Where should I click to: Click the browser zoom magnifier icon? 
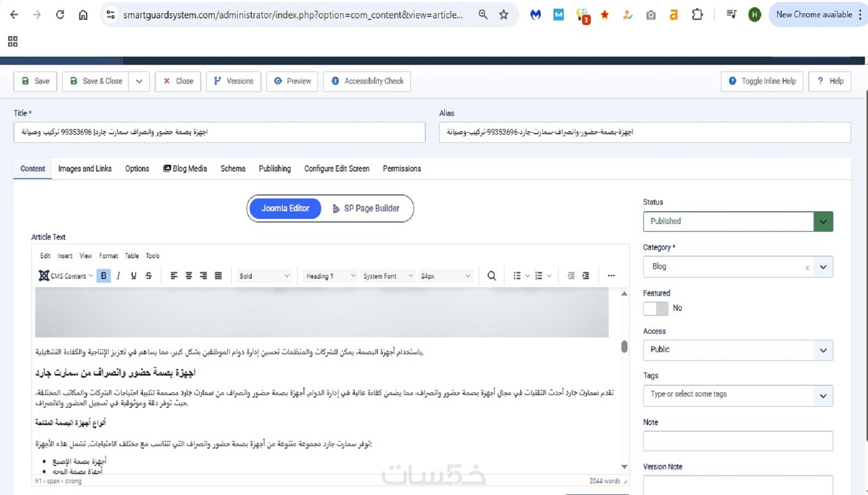pos(483,15)
